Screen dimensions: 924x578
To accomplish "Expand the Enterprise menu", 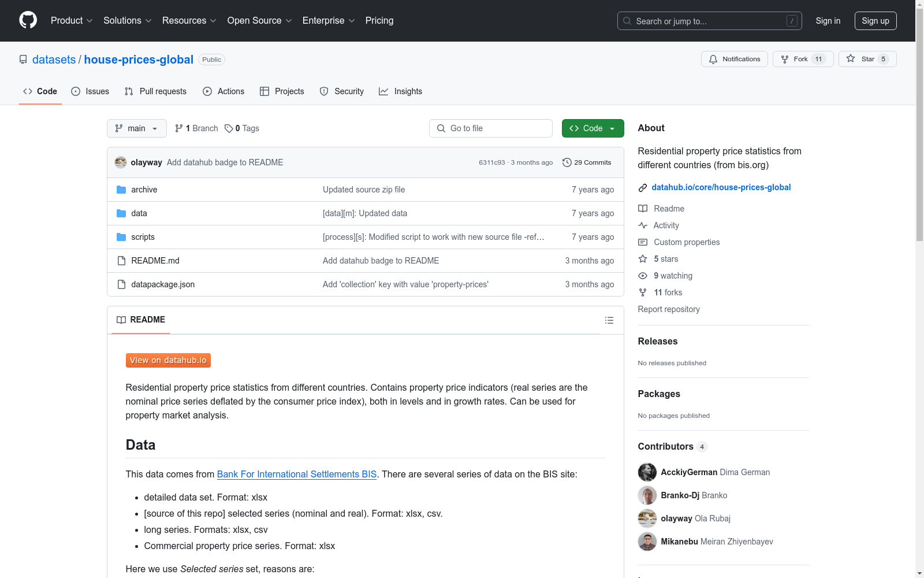I will tap(329, 21).
